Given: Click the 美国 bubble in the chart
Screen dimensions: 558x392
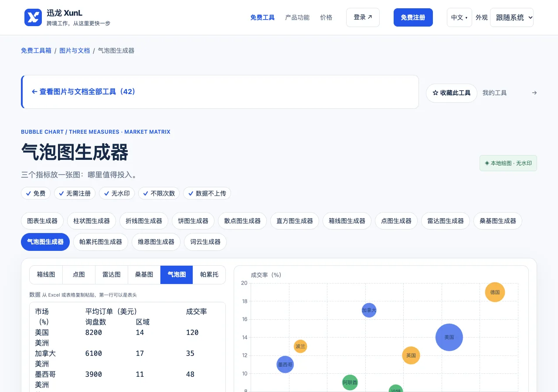Looking at the screenshot, I should tap(449, 337).
